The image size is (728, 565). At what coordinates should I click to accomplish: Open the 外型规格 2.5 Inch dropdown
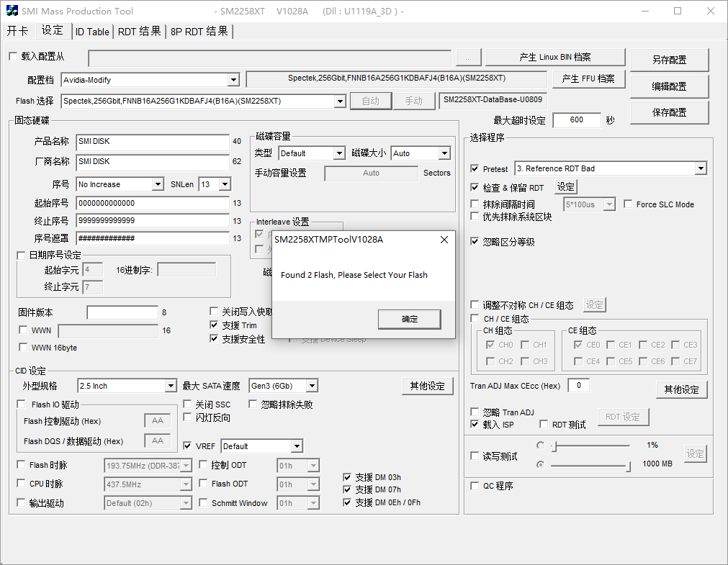pos(170,387)
